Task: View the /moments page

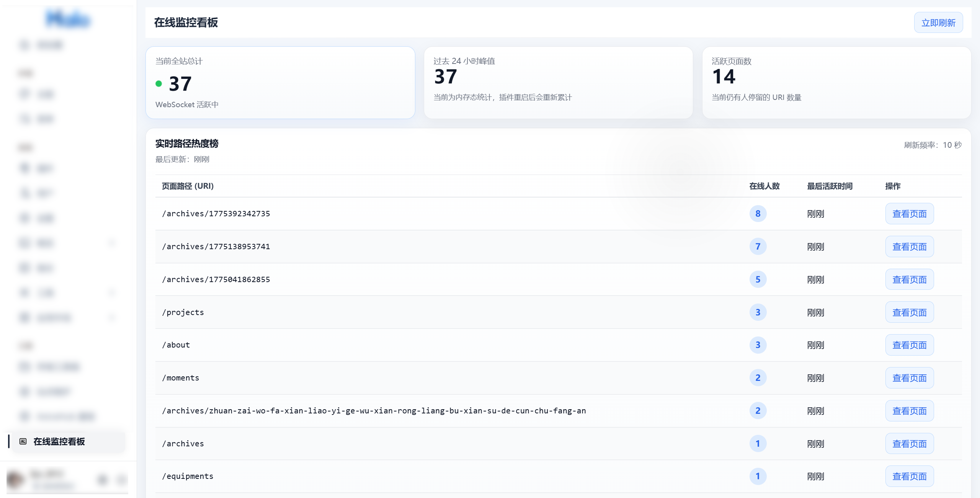Action: (909, 378)
